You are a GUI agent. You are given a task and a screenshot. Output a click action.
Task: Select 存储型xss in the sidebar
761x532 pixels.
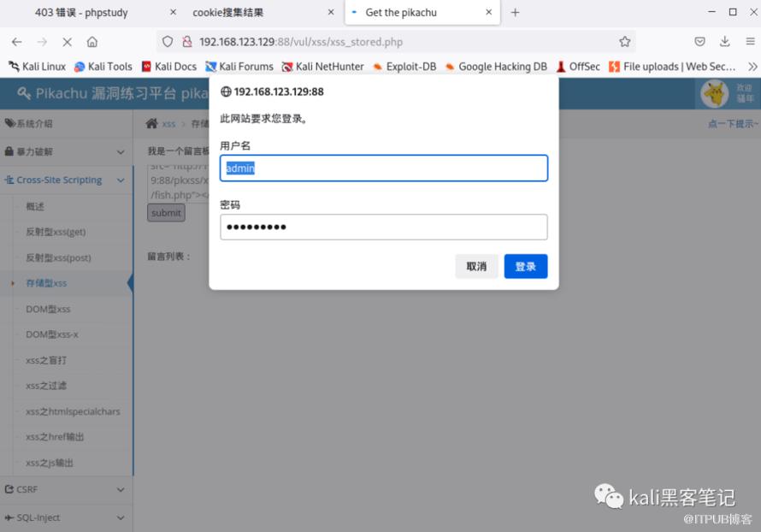click(x=46, y=283)
